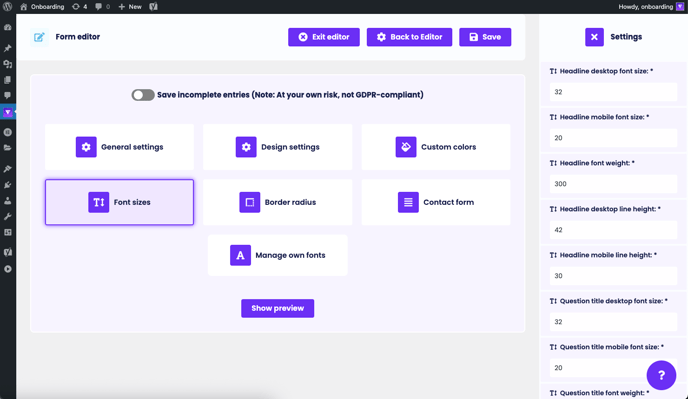Close the Settings panel with X

click(x=594, y=37)
